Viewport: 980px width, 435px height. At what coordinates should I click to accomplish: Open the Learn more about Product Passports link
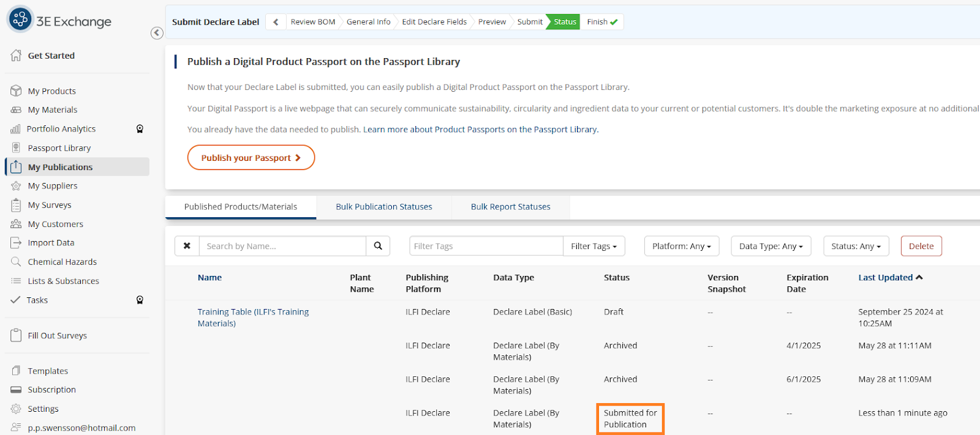click(x=481, y=130)
